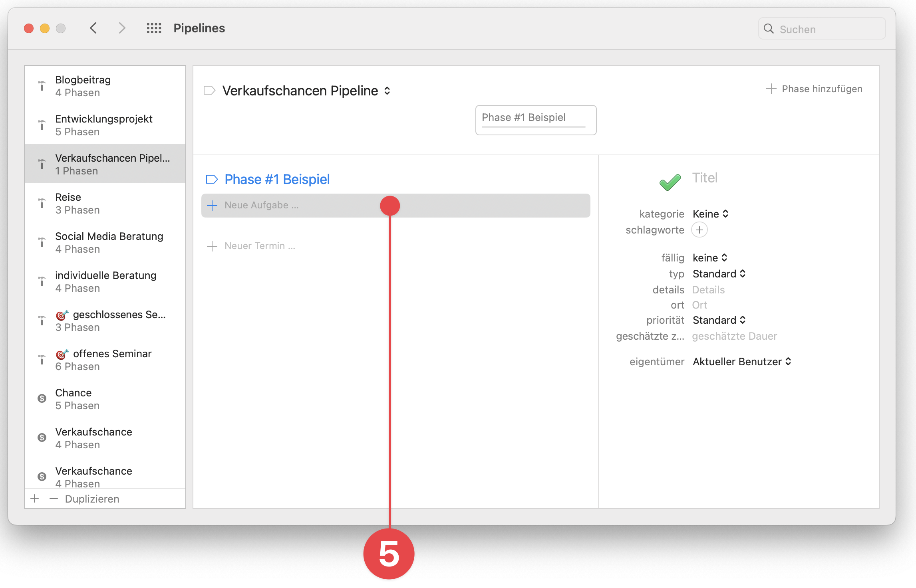Click the dollar icon next to Chance

click(42, 398)
